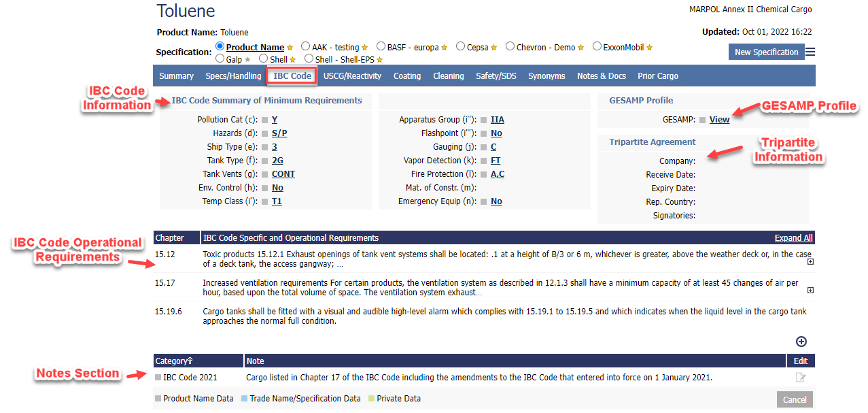The image size is (868, 413).
Task: Click the New Specification button
Action: point(766,52)
